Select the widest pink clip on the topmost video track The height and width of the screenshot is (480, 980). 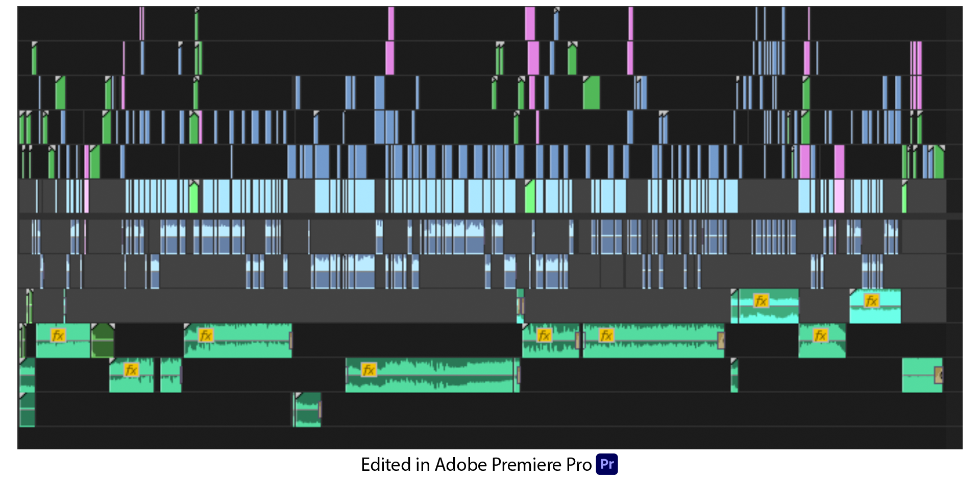tap(530, 23)
